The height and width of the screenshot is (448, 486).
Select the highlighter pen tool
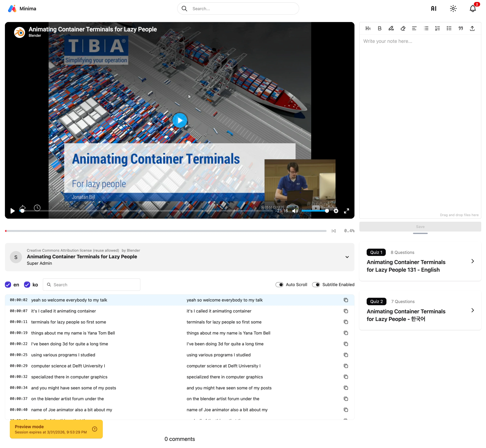(391, 28)
